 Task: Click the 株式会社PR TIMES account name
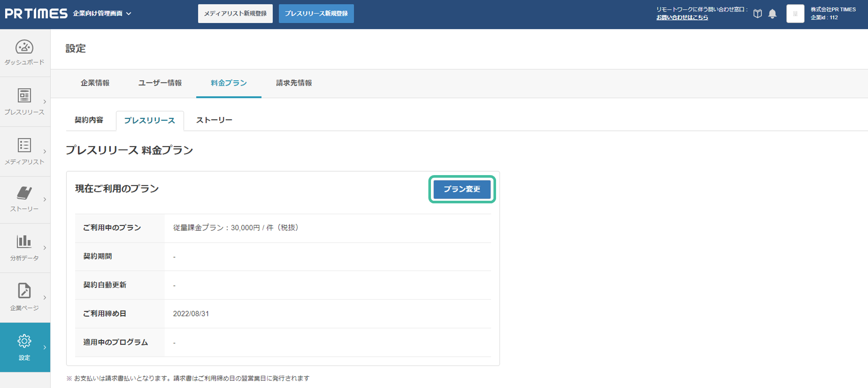point(833,9)
